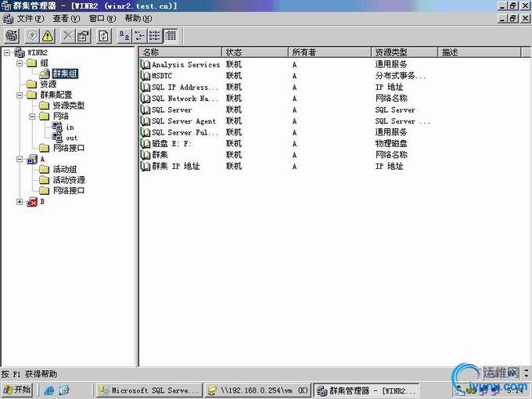
Task: Switch to Microsoft SQL Server taskbar window
Action: (x=149, y=390)
